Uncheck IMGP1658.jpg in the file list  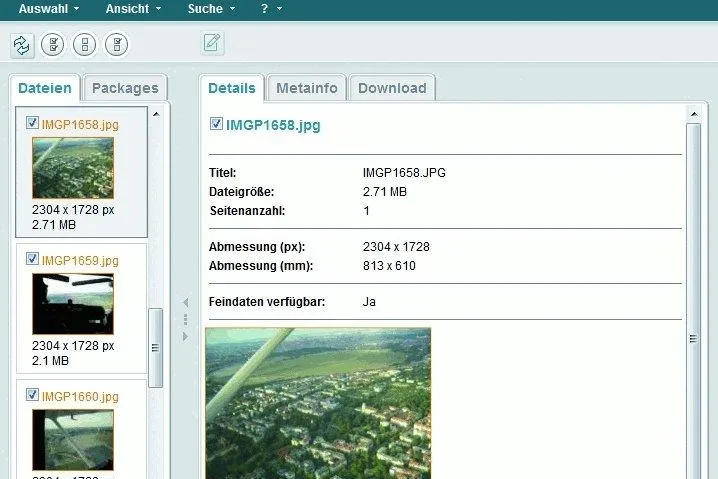coord(32,123)
